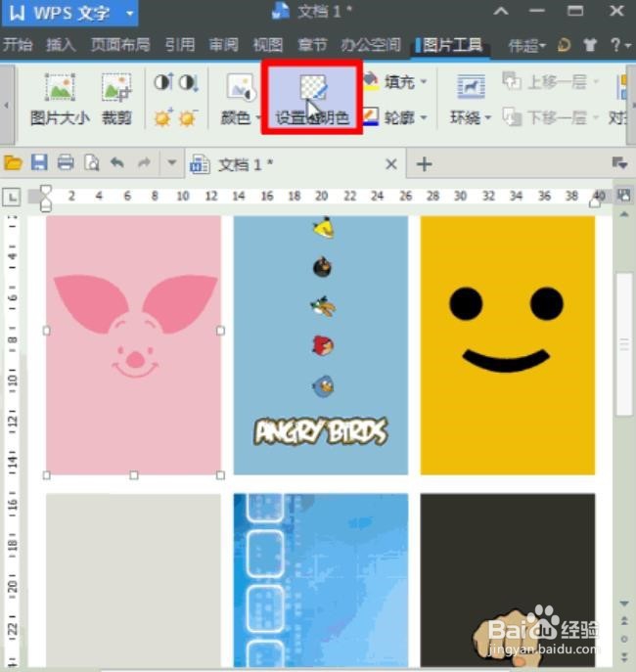Open the 章节 tab
Image resolution: width=636 pixels, height=672 pixels.
click(312, 45)
